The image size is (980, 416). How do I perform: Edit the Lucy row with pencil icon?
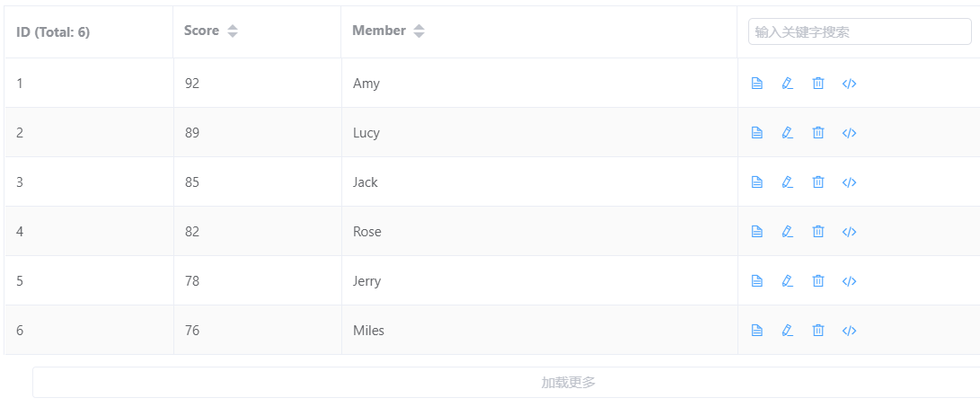click(x=788, y=133)
